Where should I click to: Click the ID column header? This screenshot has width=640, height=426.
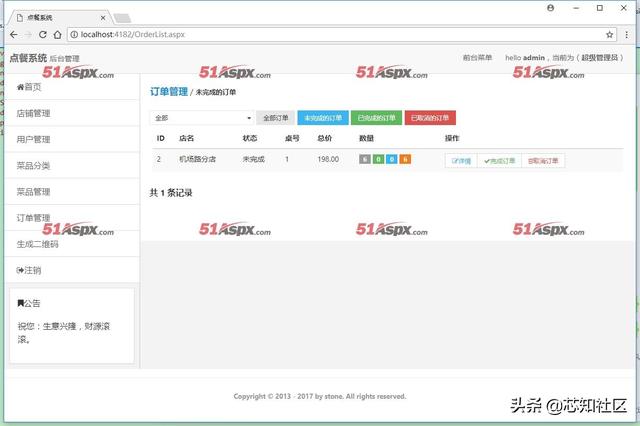point(161,138)
